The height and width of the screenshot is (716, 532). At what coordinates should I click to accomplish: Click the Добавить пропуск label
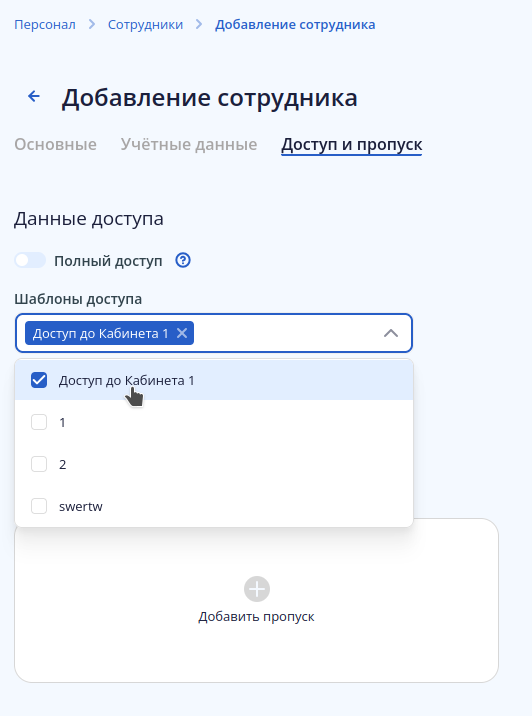tap(256, 616)
